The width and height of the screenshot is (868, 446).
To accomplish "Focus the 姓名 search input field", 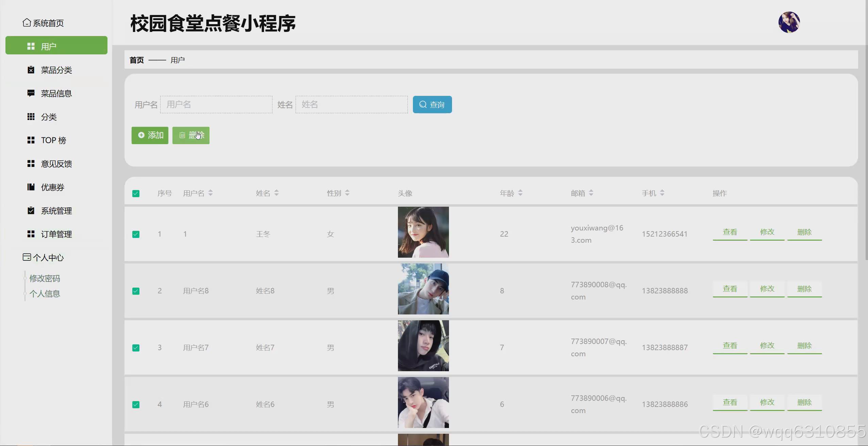I will [x=352, y=104].
